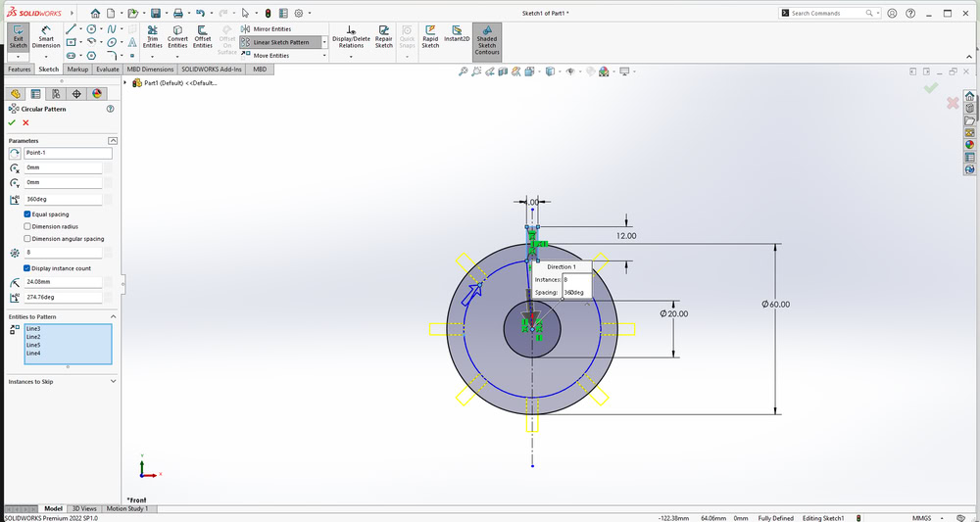Cancel the Circular Pattern with red X
Viewport: 980px width, 522px height.
pos(25,122)
